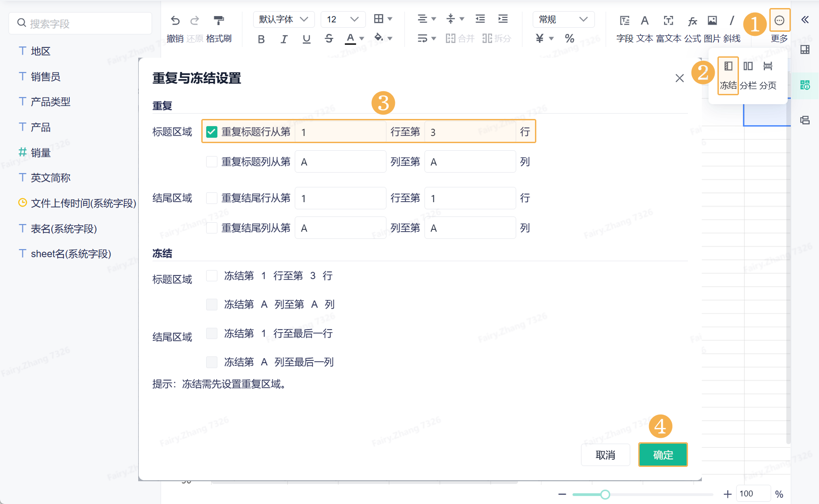The width and height of the screenshot is (819, 504).
Task: Enable 重复结尾行从第 checkbox
Action: (212, 198)
